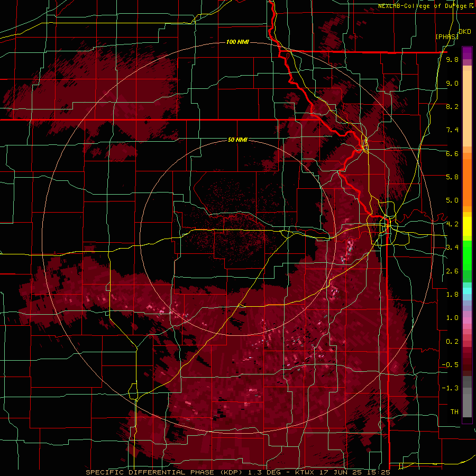Click the 6.6 value on the color scale
Viewport: 476px width, 476px height.
pyautogui.click(x=452, y=153)
